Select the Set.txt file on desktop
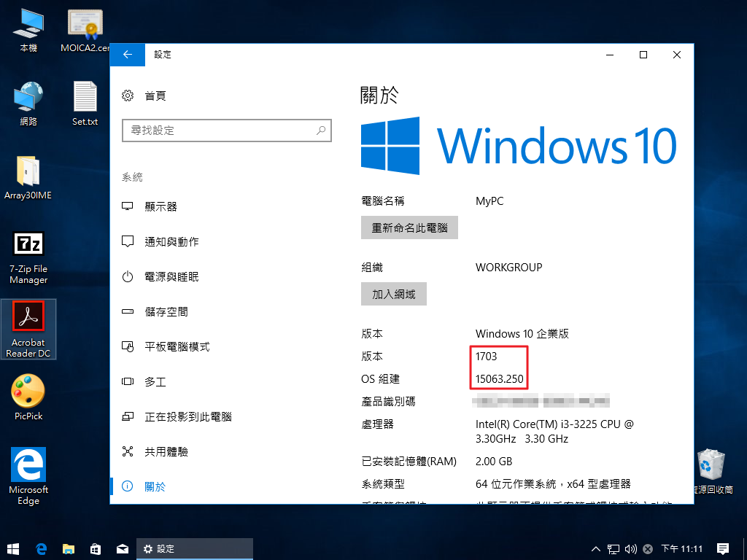The height and width of the screenshot is (560, 747). point(85,104)
